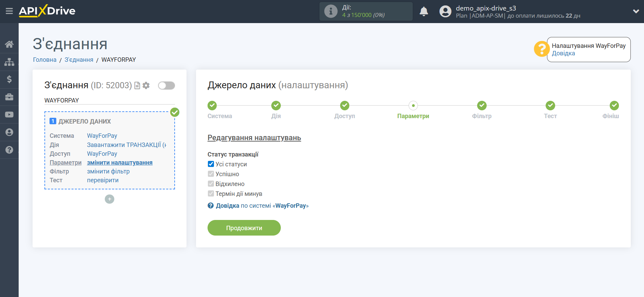The width and height of the screenshot is (644, 297).
Task: Open the hamburger menu
Action: point(9,11)
